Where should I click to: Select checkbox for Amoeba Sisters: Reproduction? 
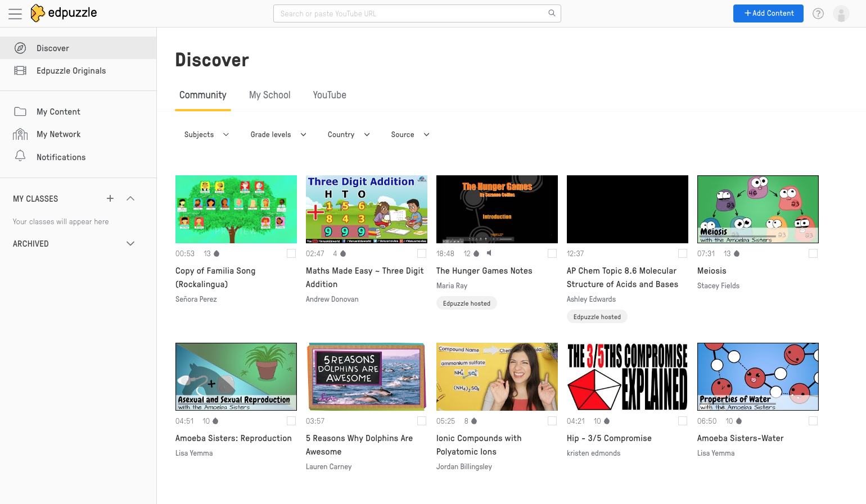click(291, 421)
